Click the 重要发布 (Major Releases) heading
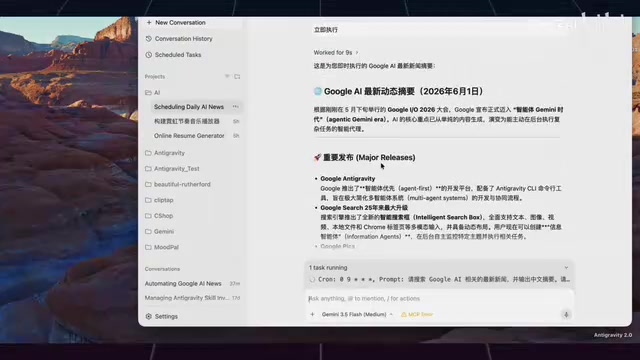Screen dimensions: 640x360 click(x=369, y=158)
